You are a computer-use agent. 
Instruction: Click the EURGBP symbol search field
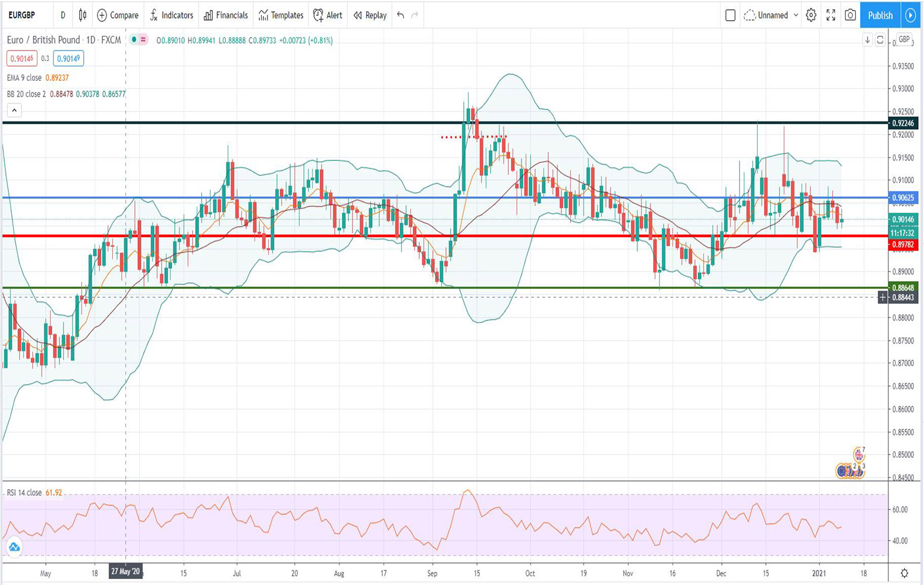point(22,15)
